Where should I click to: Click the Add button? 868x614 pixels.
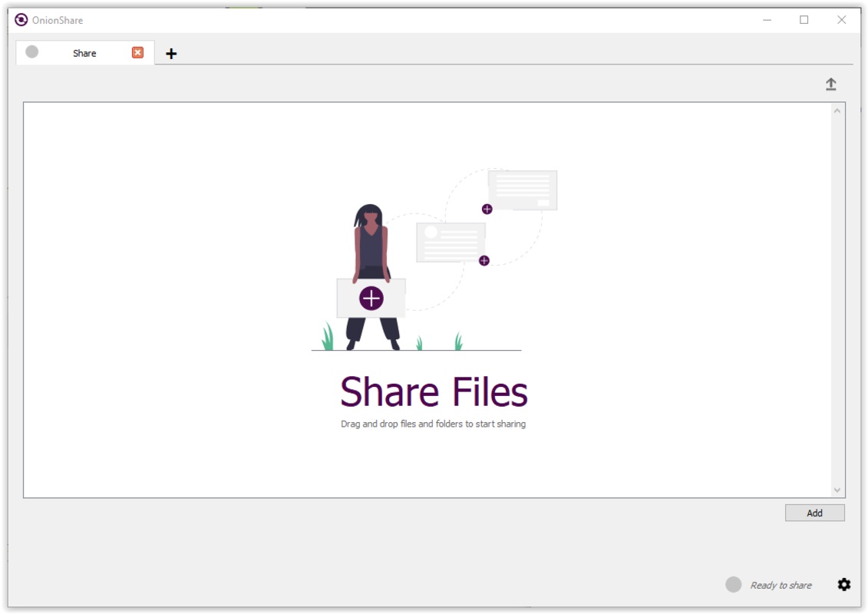tap(814, 513)
